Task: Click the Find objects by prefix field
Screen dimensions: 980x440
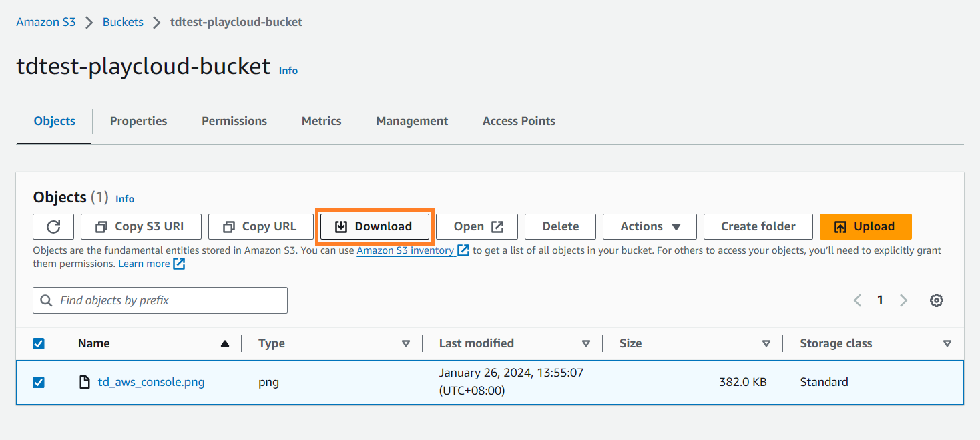Action: (x=160, y=300)
